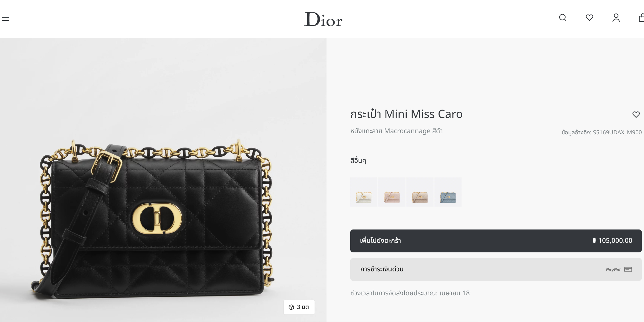Click เพิ่มไปยังตะกร้า add to cart button
Viewport: 644px width, 322px height.
[x=496, y=241]
